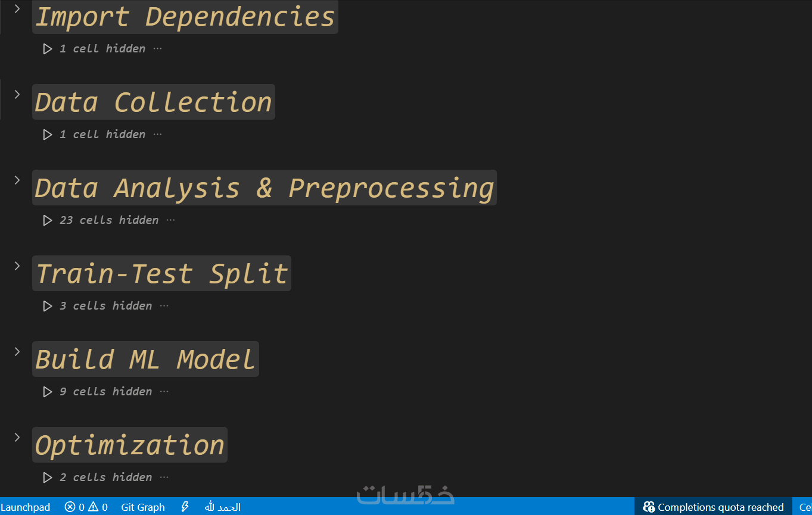Run hidden cells under Train-Test Split
812x515 pixels.
(x=48, y=306)
